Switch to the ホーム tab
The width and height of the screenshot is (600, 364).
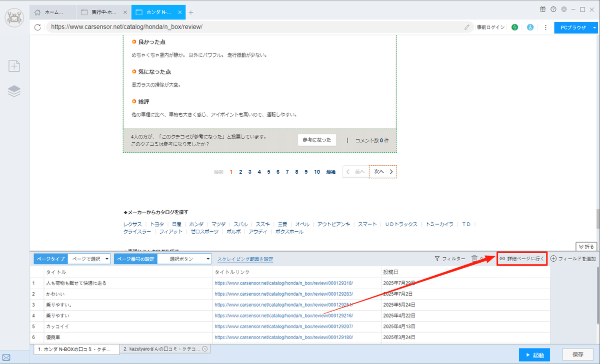click(53, 12)
